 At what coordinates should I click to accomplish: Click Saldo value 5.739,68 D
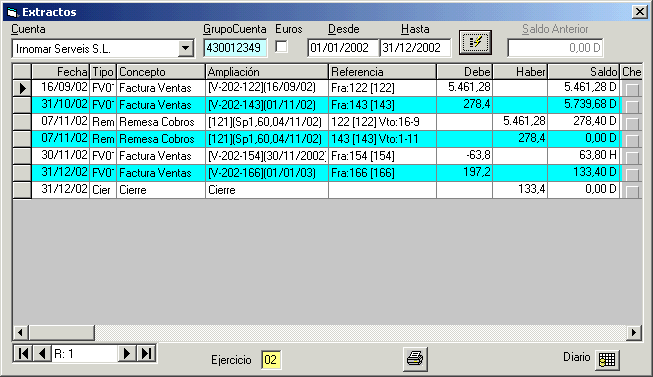[583, 105]
